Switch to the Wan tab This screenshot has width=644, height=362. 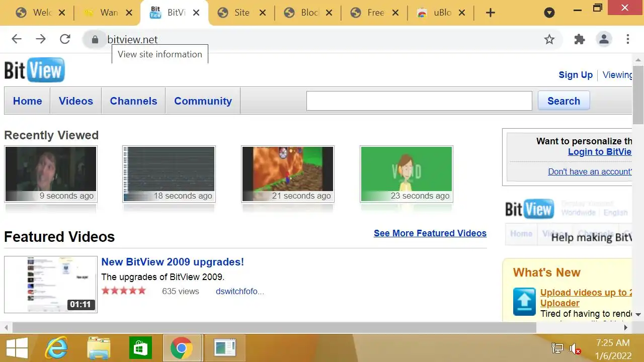click(108, 13)
